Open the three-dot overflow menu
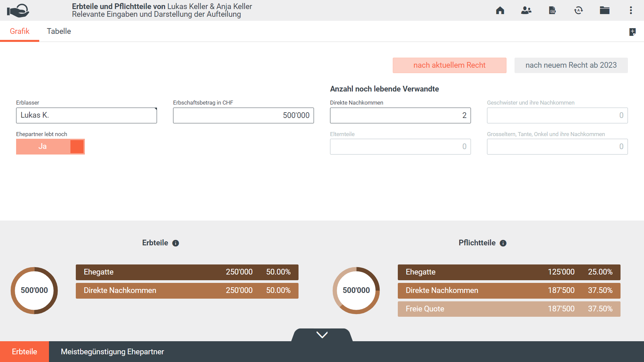Screen dimensions: 644x362 click(631, 10)
